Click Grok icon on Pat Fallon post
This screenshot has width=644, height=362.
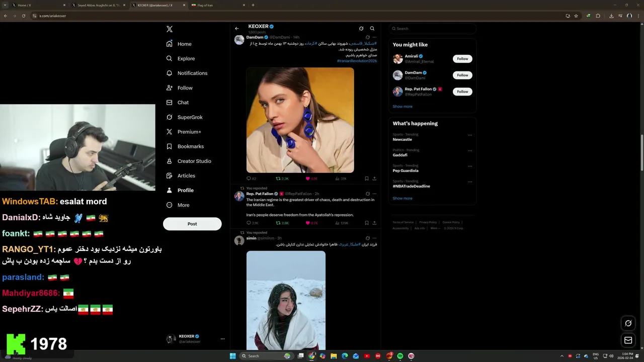[x=367, y=194]
